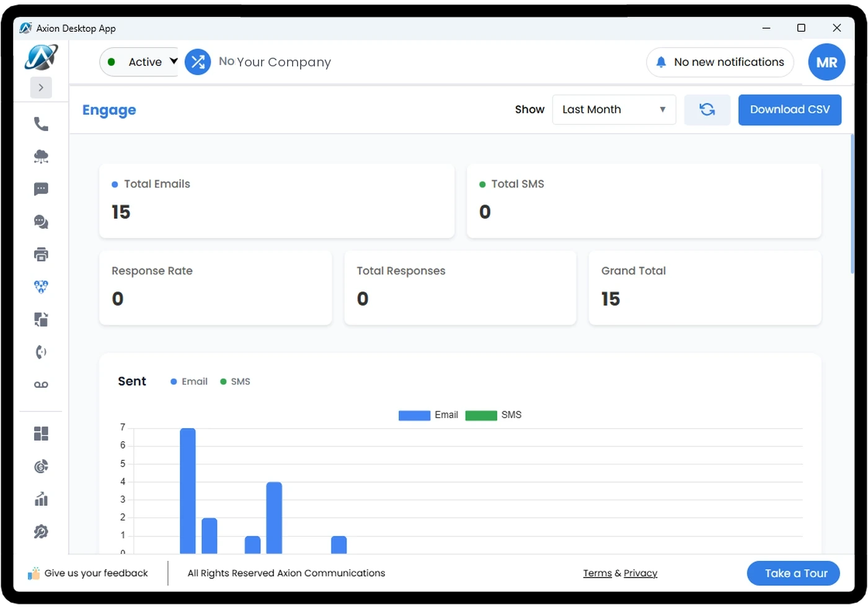Click the Engage page heading
The width and height of the screenshot is (868, 608).
(109, 110)
